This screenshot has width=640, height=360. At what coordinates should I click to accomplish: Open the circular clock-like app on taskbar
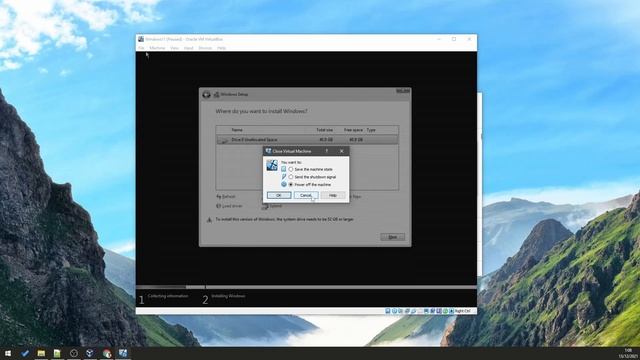pyautogui.click(x=74, y=353)
